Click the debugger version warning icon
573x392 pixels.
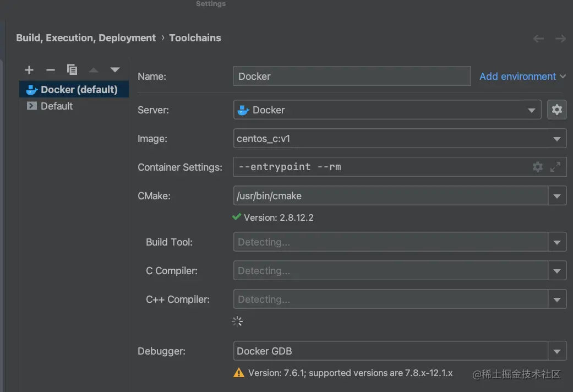[239, 373]
